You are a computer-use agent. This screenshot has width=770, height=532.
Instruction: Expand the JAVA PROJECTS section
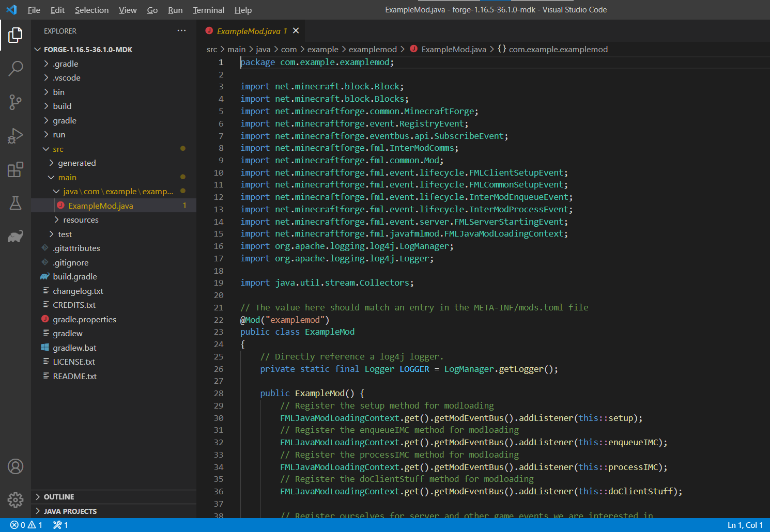coord(70,511)
